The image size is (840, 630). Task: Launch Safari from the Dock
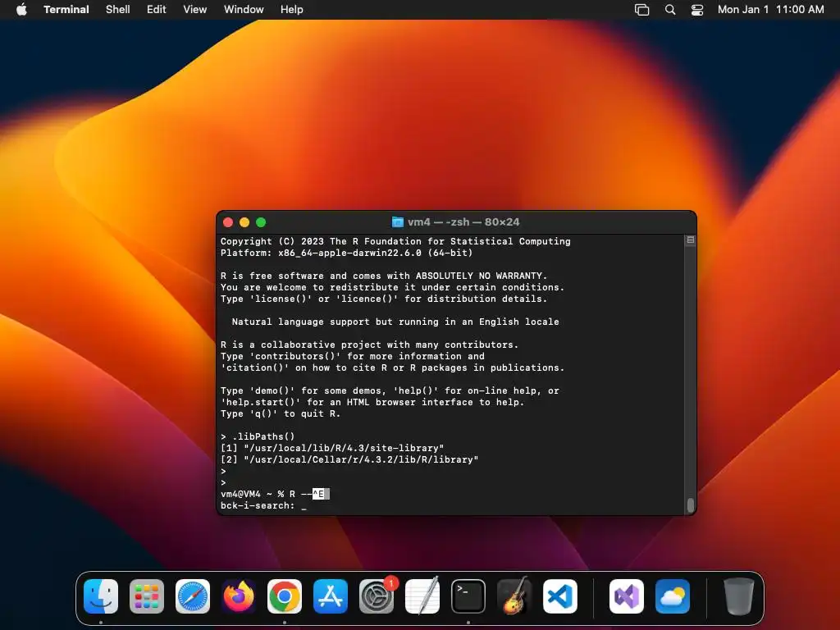click(x=193, y=596)
